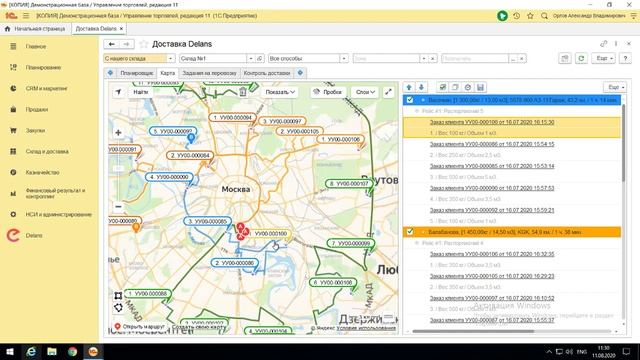Switch to the Карта tab
Viewport: 640px width, 360px height.
pyautogui.click(x=168, y=73)
